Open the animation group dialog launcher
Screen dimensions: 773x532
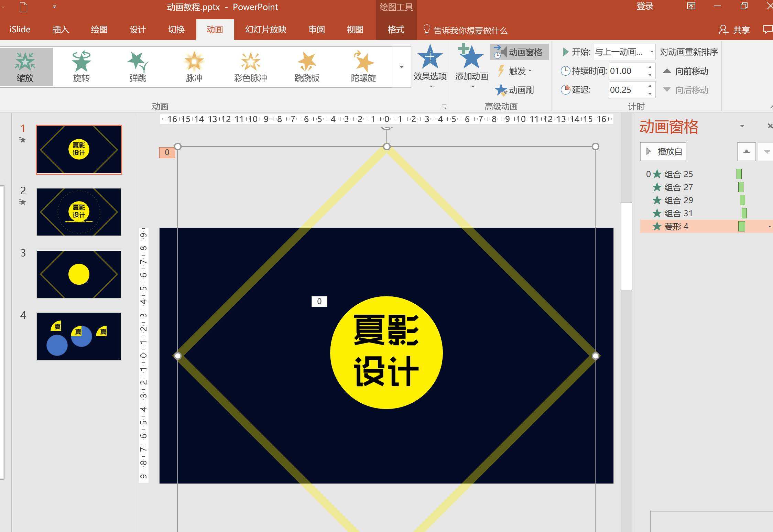[x=444, y=107]
